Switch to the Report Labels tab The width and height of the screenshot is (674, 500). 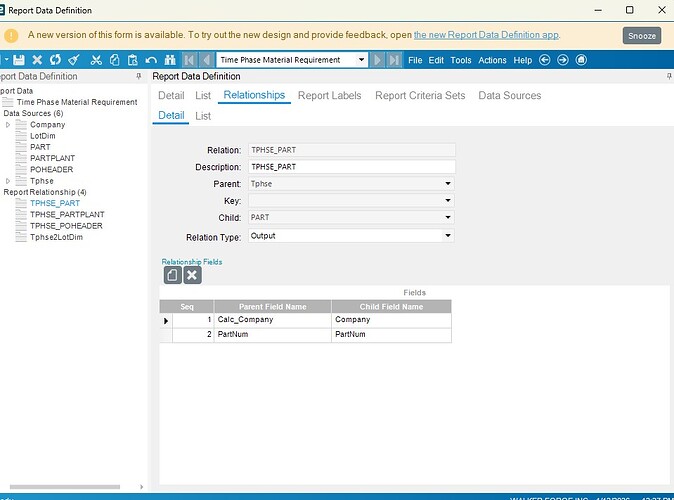point(329,96)
